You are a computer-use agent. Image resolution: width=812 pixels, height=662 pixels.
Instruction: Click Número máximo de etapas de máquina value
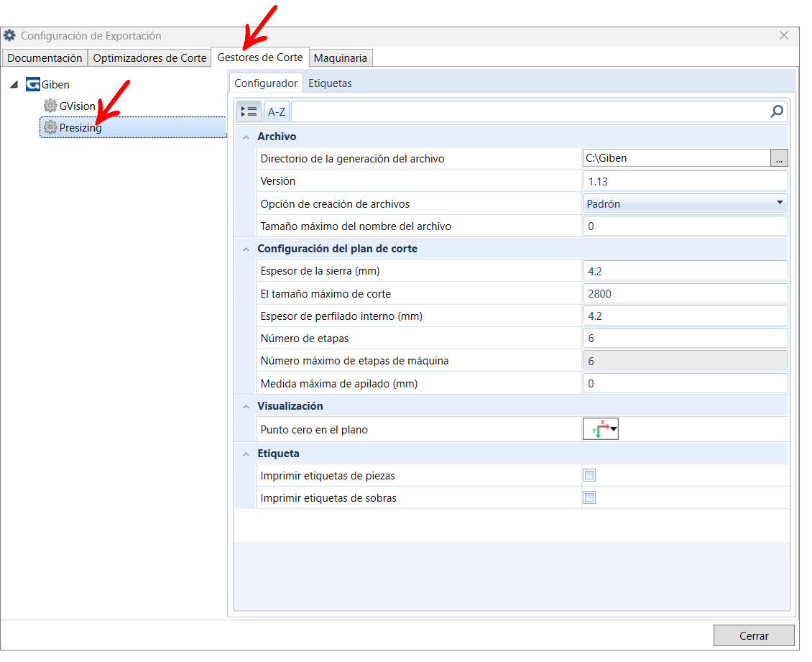pyautogui.click(x=685, y=361)
